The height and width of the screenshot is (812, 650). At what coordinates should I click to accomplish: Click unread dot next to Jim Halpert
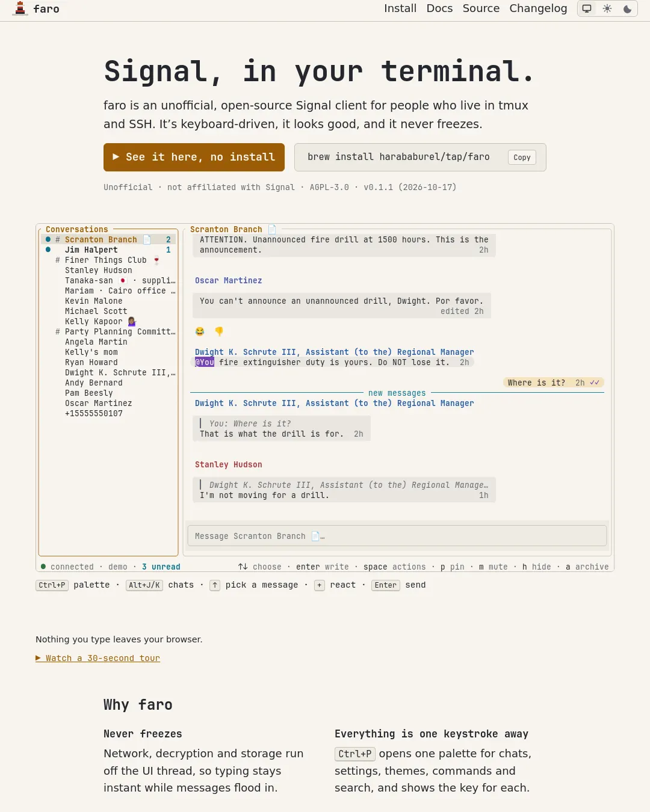coord(48,250)
